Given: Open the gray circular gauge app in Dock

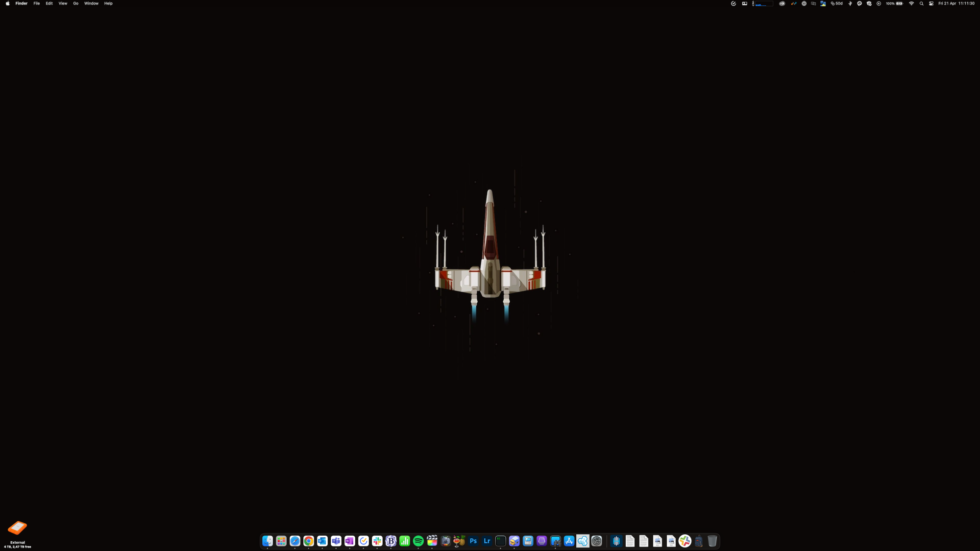Looking at the screenshot, I should click(597, 541).
